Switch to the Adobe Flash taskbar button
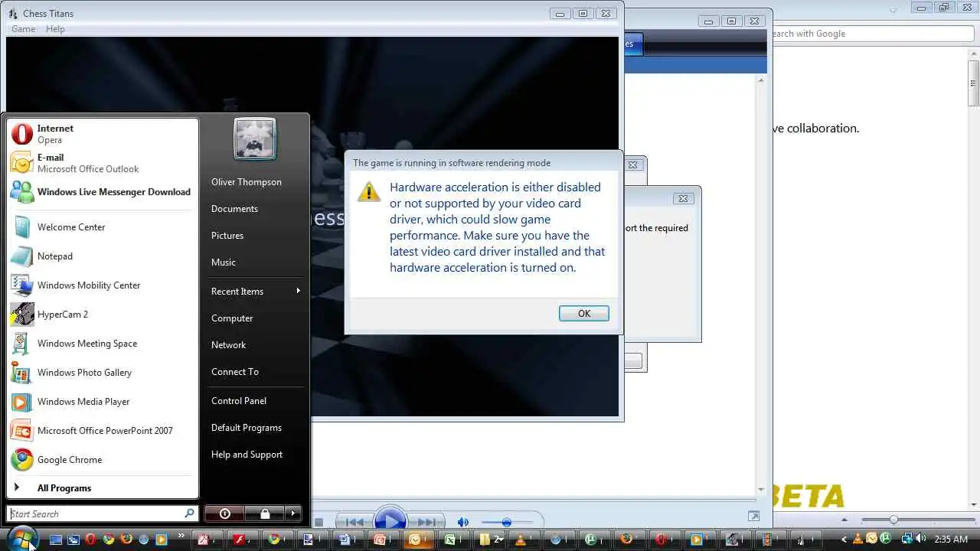The height and width of the screenshot is (551, 980). (x=242, y=540)
